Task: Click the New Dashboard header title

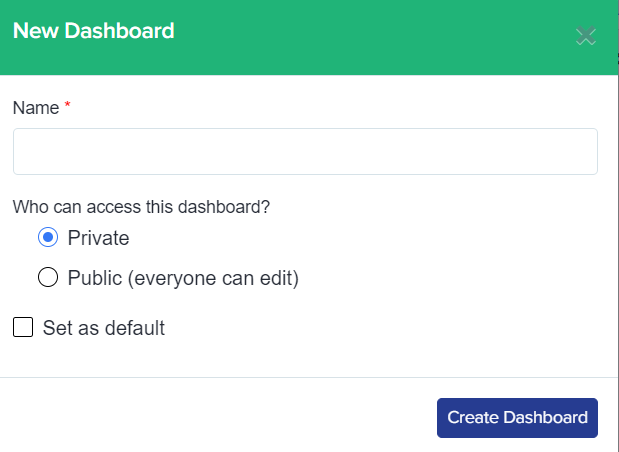Action: click(x=93, y=31)
